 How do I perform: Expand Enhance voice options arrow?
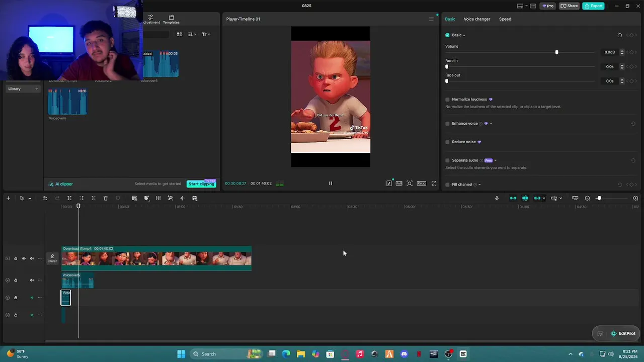491,124
